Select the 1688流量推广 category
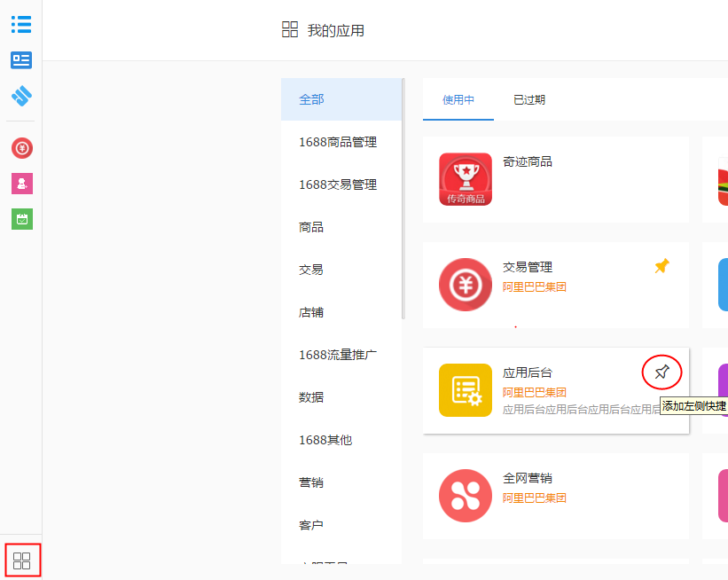Image resolution: width=728 pixels, height=580 pixels. 339,355
